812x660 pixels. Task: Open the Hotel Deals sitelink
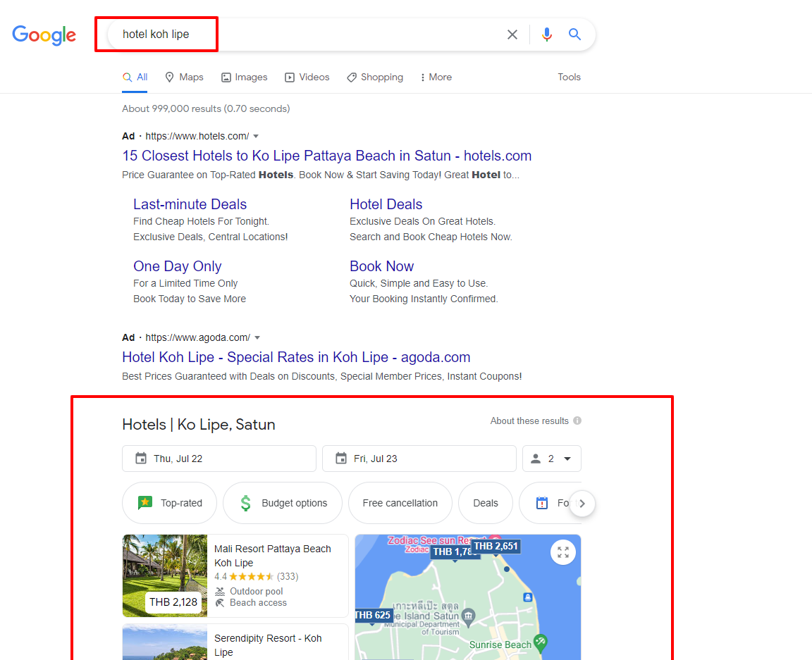[x=386, y=204]
